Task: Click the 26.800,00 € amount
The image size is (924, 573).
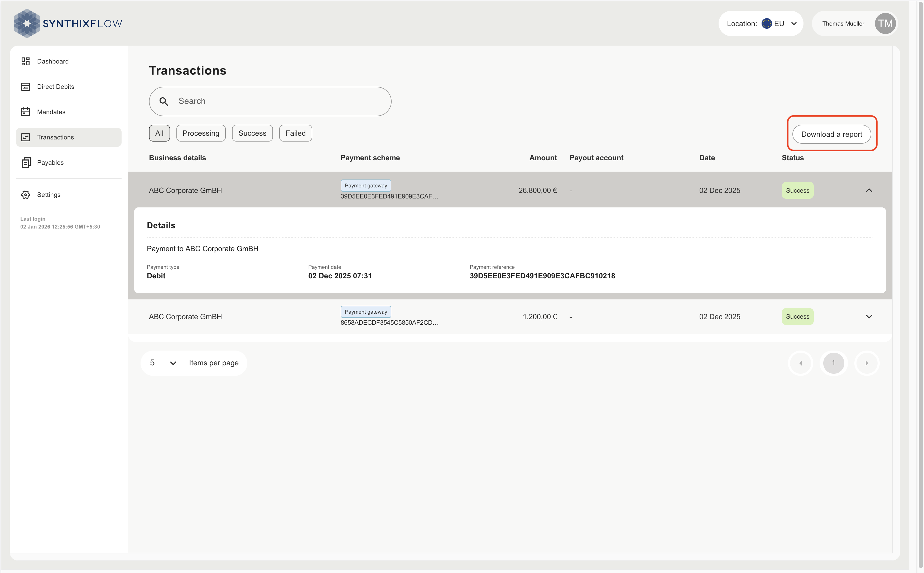Action: [x=537, y=190]
